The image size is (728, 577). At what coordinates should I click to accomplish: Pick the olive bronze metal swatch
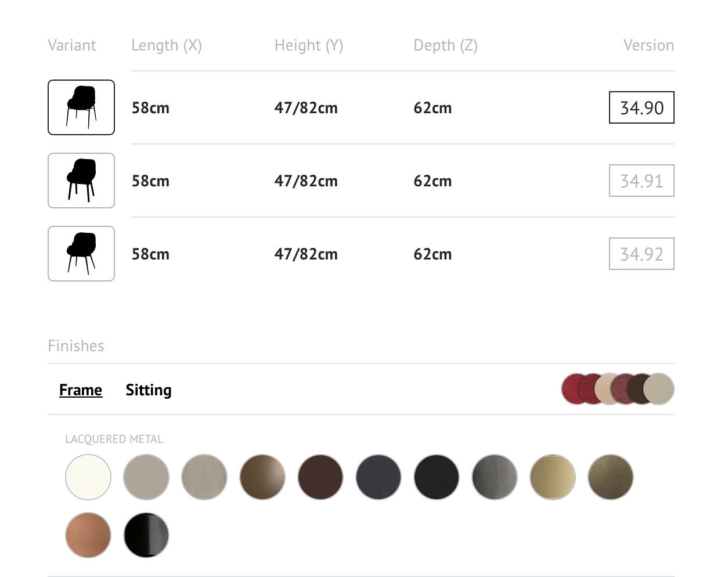(611, 477)
